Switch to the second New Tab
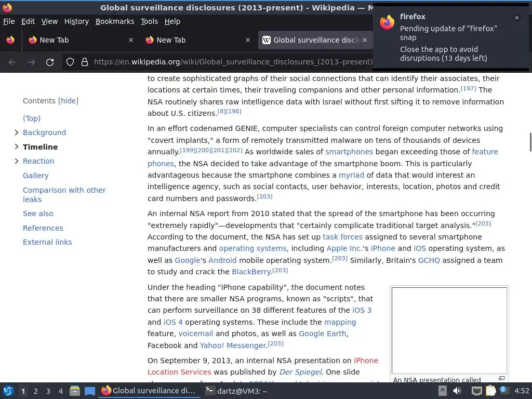Screen dimensions: 532x399 click(198, 40)
